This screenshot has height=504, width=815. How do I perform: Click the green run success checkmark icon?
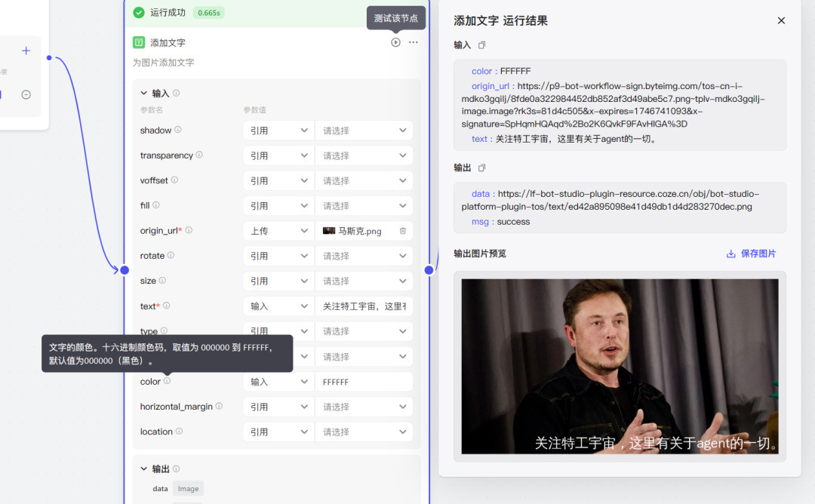(139, 13)
